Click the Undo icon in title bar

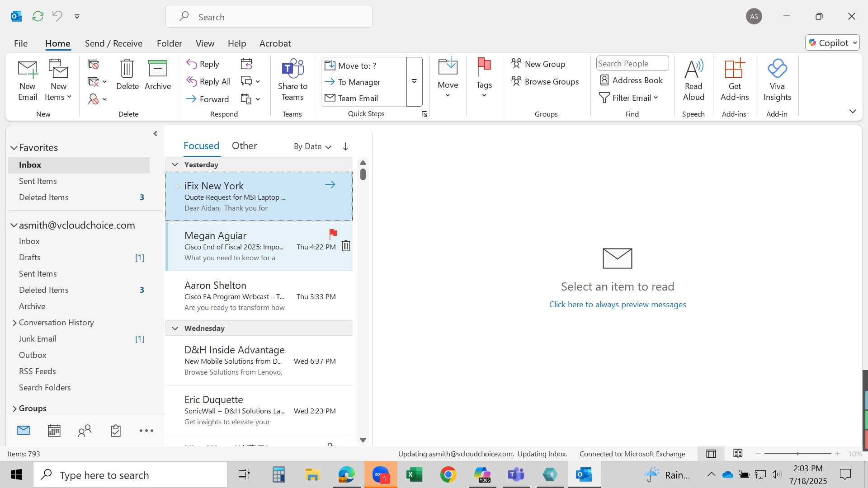57,16
